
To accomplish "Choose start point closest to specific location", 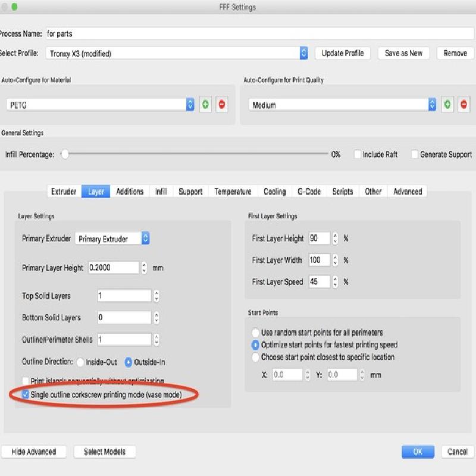I will 256,356.
